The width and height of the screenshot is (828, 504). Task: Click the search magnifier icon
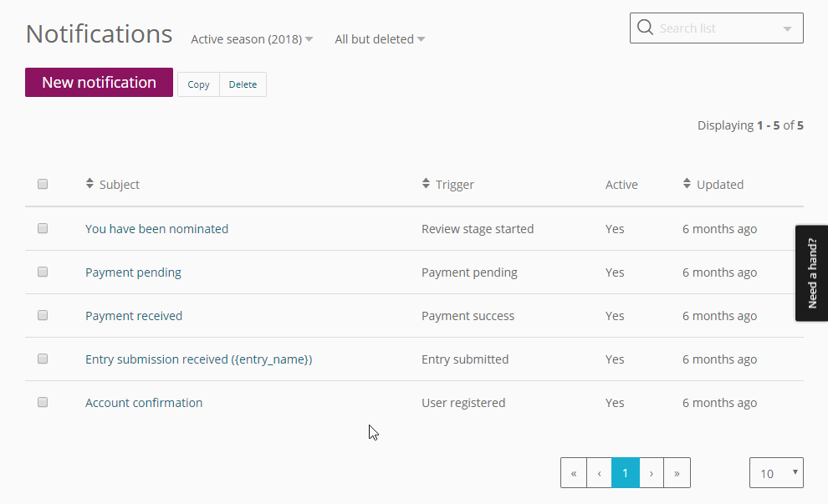645,28
